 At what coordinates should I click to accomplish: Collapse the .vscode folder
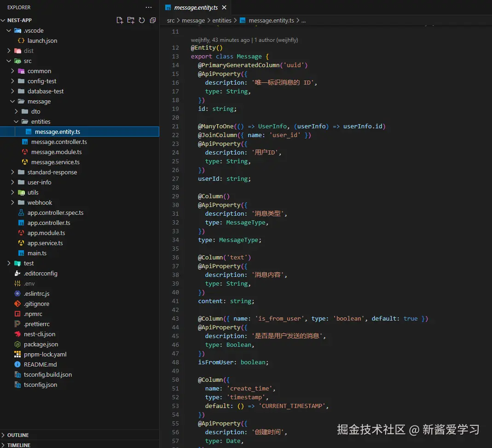click(x=9, y=31)
